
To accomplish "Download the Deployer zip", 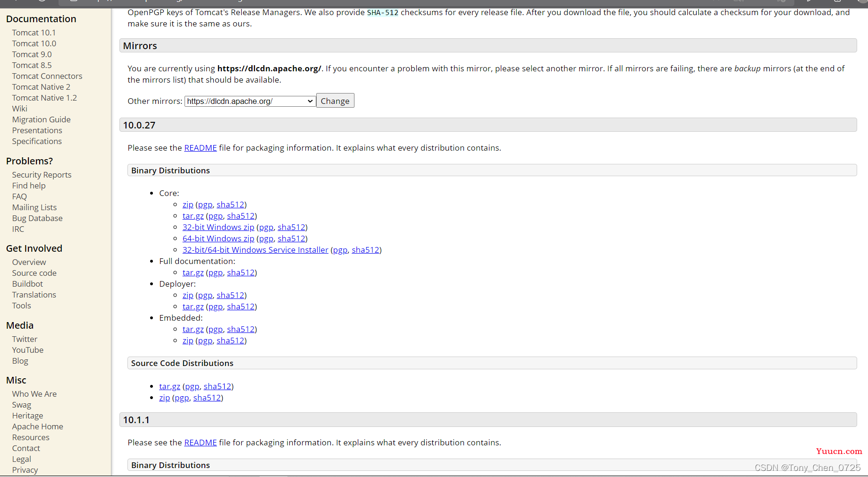I will pyautogui.click(x=188, y=295).
